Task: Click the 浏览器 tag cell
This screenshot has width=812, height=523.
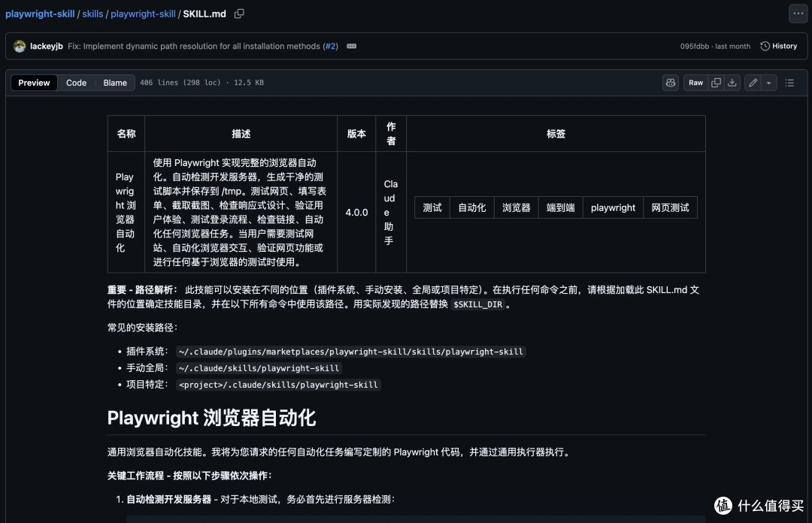Action: click(x=517, y=207)
